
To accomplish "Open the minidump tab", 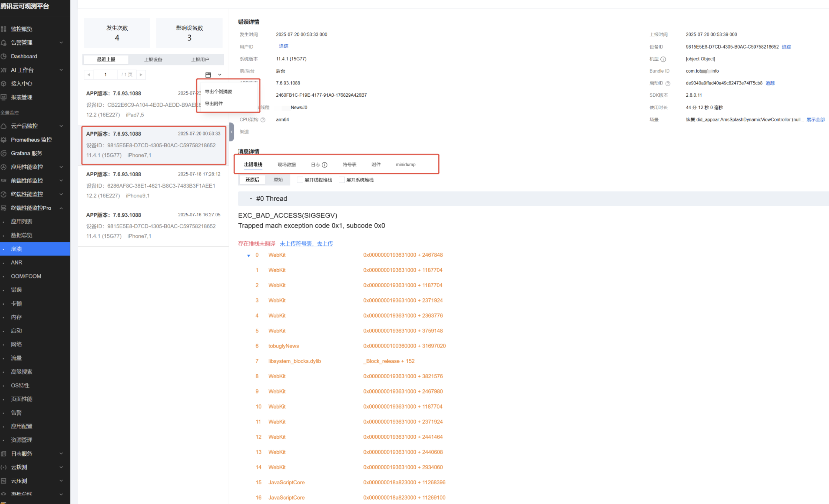I will pos(405,164).
